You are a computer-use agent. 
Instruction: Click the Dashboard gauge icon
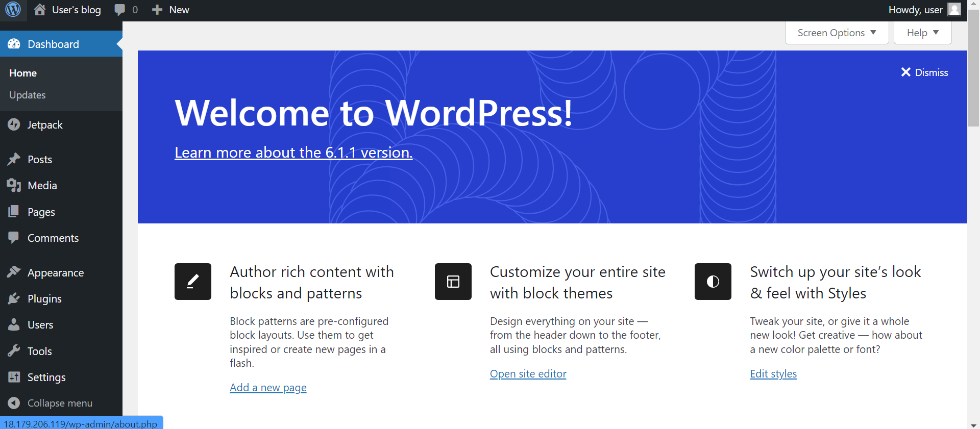tap(14, 44)
